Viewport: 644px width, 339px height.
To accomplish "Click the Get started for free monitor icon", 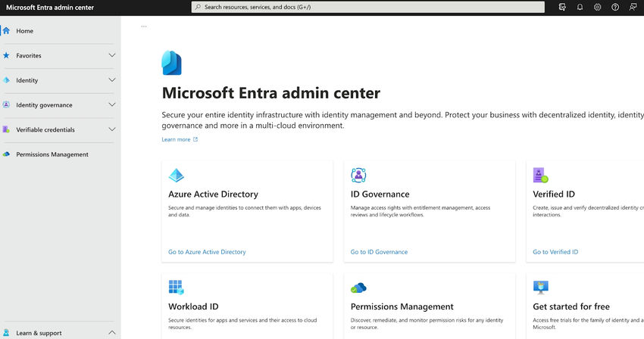I will [540, 288].
